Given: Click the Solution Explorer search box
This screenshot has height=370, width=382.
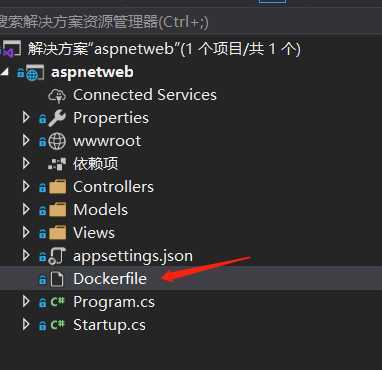Looking at the screenshot, I should point(191,23).
